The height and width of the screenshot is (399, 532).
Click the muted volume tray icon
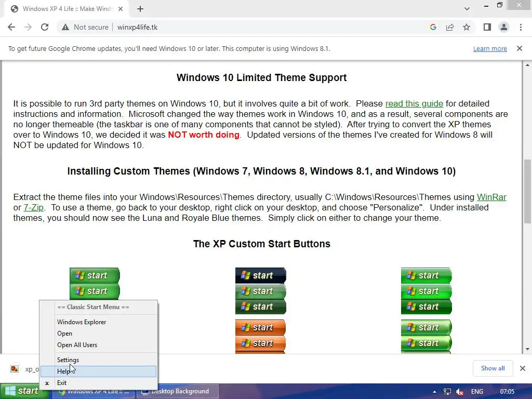pos(460,392)
